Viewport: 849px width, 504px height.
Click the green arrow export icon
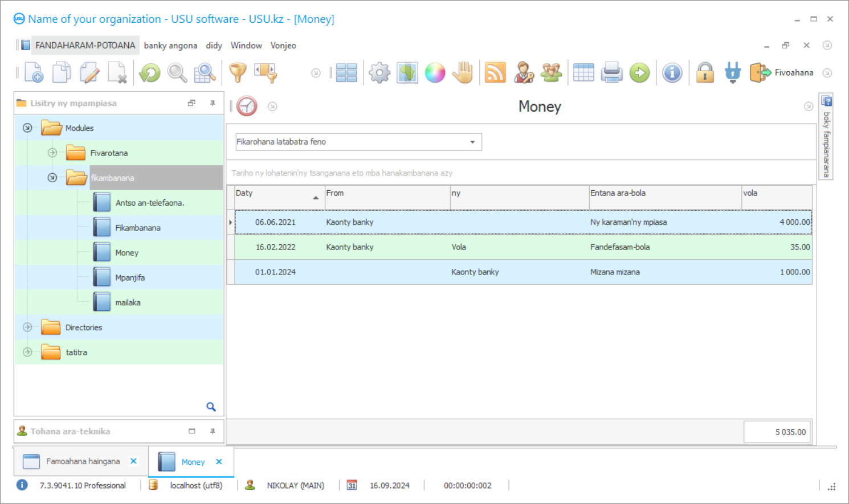639,72
